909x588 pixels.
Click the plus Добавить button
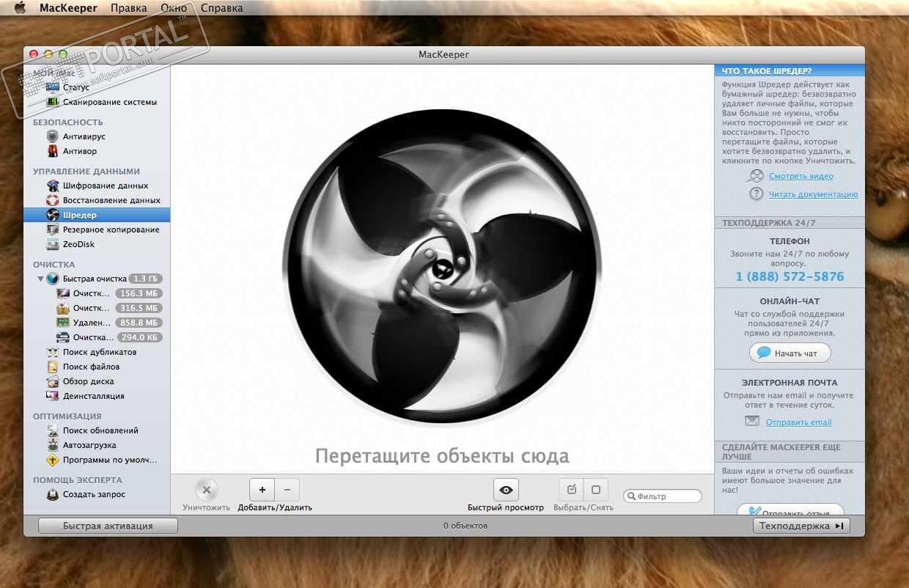coord(262,490)
